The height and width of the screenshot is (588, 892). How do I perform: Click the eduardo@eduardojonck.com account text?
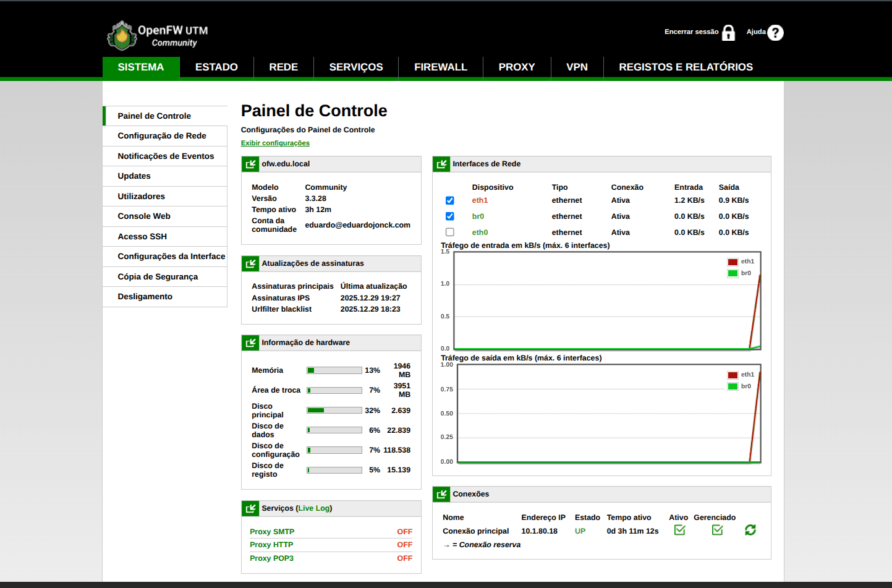(357, 225)
